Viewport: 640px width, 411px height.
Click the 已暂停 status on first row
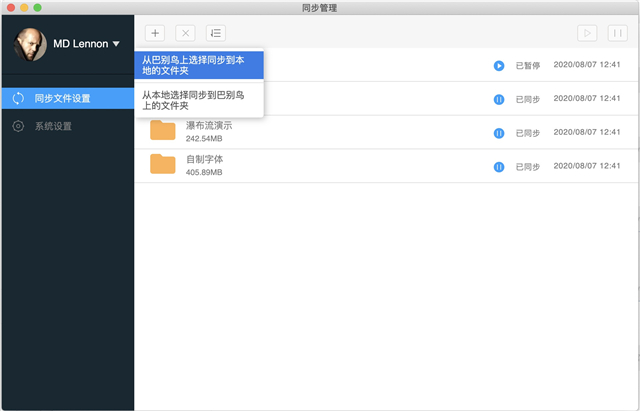pos(527,66)
